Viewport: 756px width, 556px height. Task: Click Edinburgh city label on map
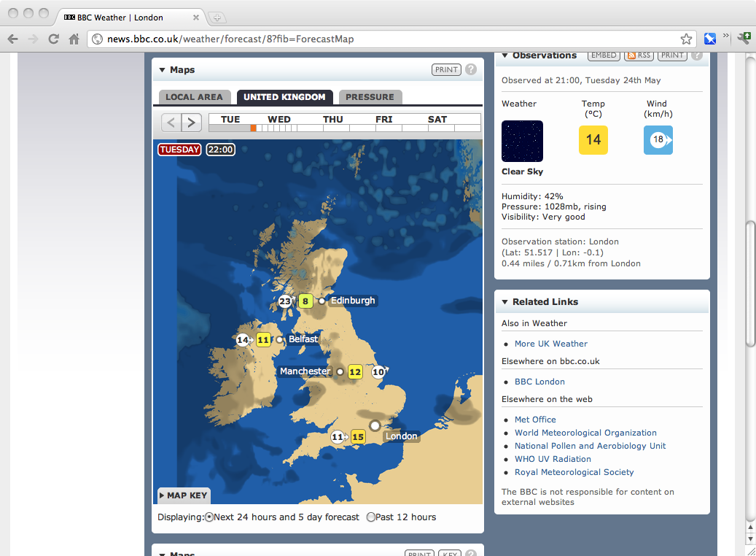(x=352, y=301)
